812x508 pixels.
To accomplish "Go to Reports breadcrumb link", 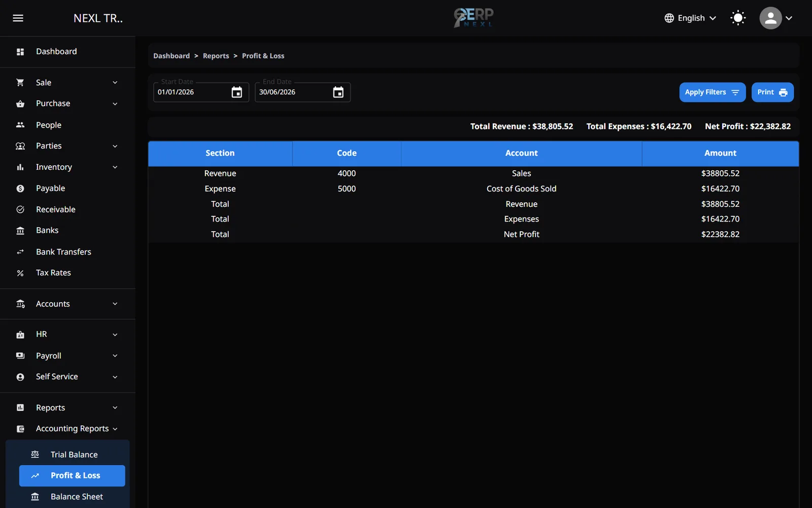I will click(x=216, y=56).
